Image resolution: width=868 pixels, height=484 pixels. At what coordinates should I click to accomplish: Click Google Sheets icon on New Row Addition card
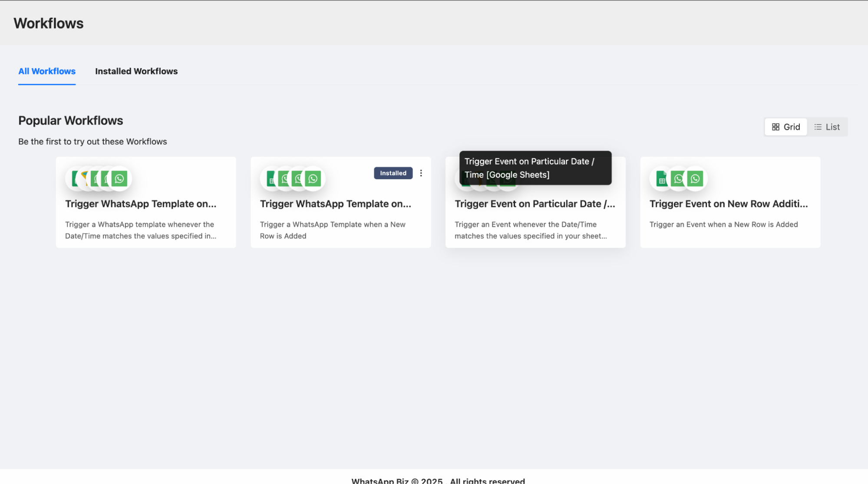pos(661,179)
